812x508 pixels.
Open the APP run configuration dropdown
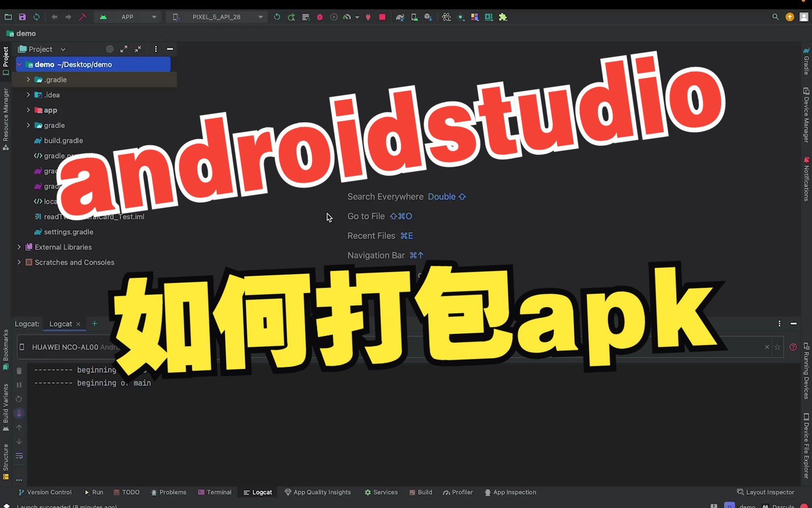pos(128,17)
